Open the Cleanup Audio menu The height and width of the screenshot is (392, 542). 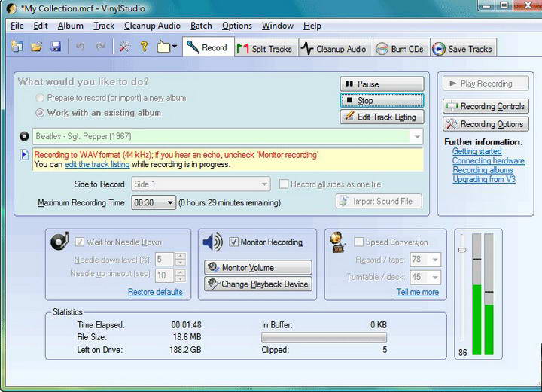point(152,26)
